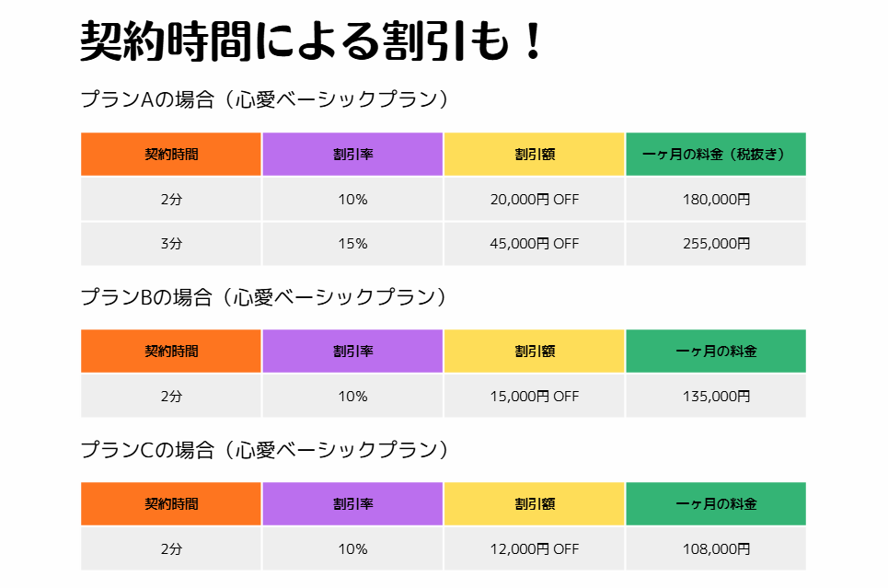Viewport: 888px width, 588px height.
Task: Click the "15,000円 OFF" cell
Action: (535, 397)
